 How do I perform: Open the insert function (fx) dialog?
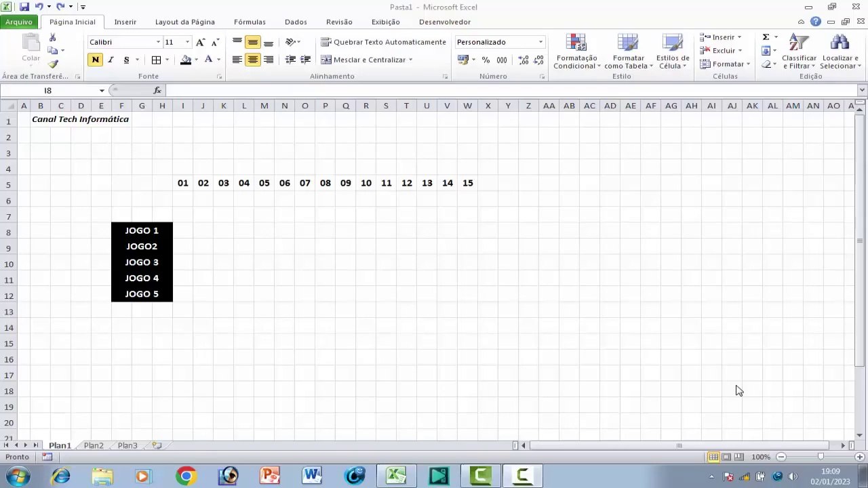point(157,90)
